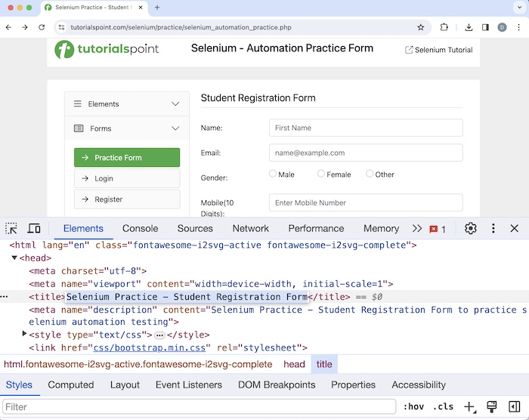The image size is (529, 420).
Task: Choose the Other gender radio button
Action: 370,174
